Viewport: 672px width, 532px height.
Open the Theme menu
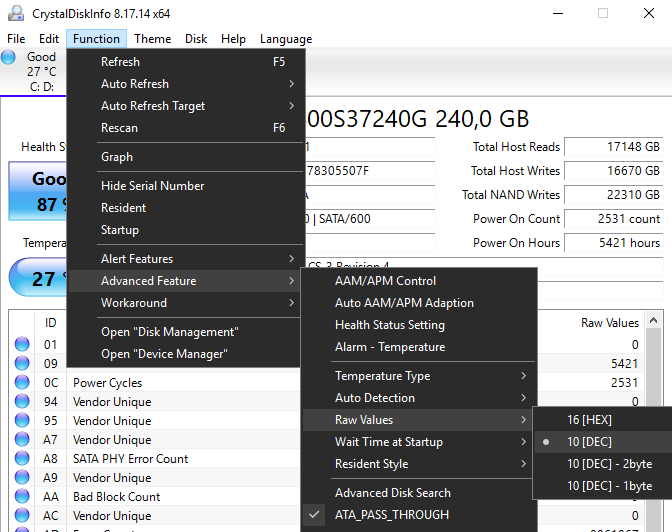pos(152,39)
